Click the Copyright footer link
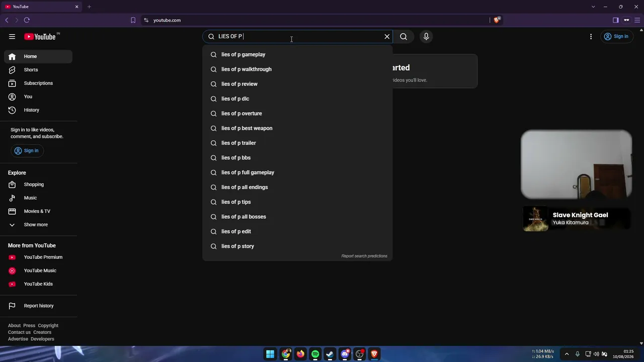Screen dimensions: 644x362 pos(48,325)
